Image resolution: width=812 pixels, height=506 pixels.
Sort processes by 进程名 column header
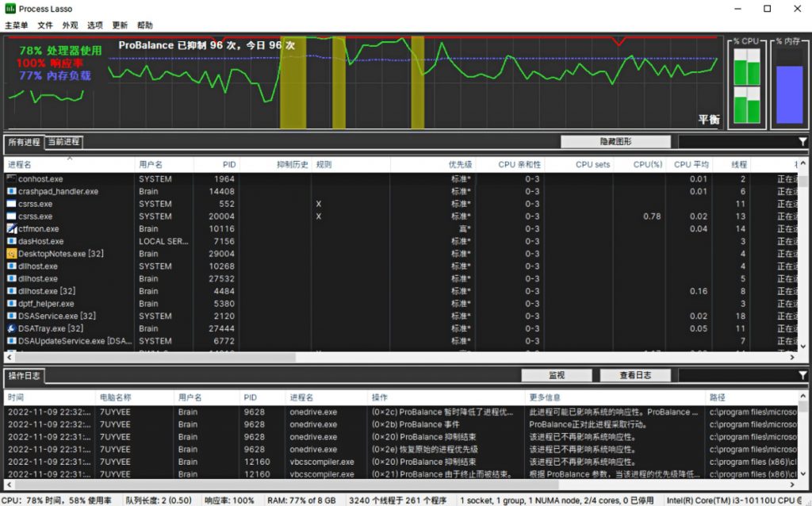[70, 165]
